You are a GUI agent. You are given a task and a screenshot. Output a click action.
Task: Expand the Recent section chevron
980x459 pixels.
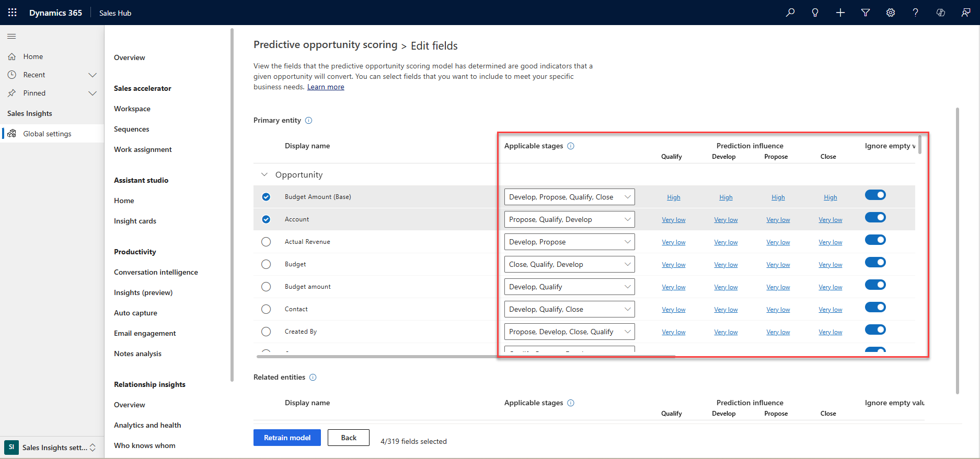click(93, 75)
